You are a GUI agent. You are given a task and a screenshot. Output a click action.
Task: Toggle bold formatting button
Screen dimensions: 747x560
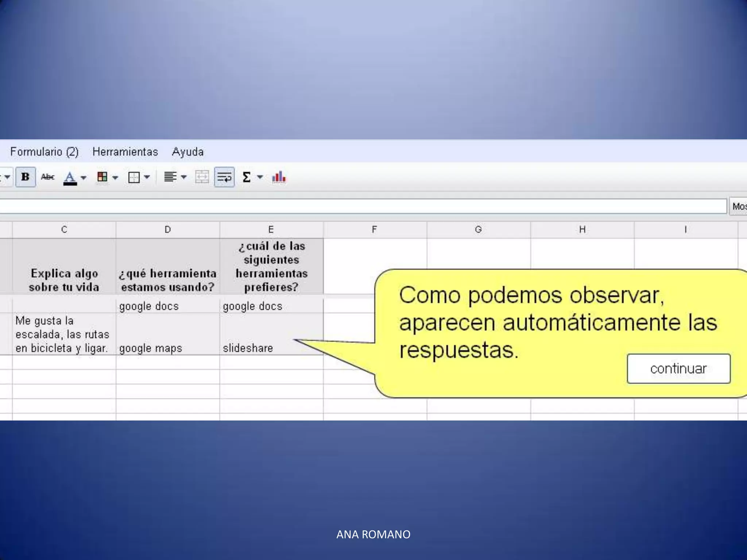pos(25,177)
